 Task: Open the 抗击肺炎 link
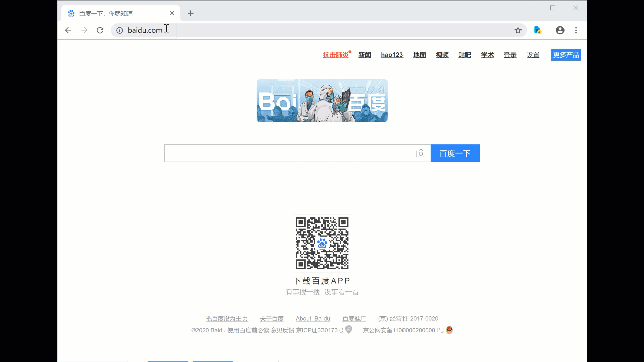(x=336, y=55)
